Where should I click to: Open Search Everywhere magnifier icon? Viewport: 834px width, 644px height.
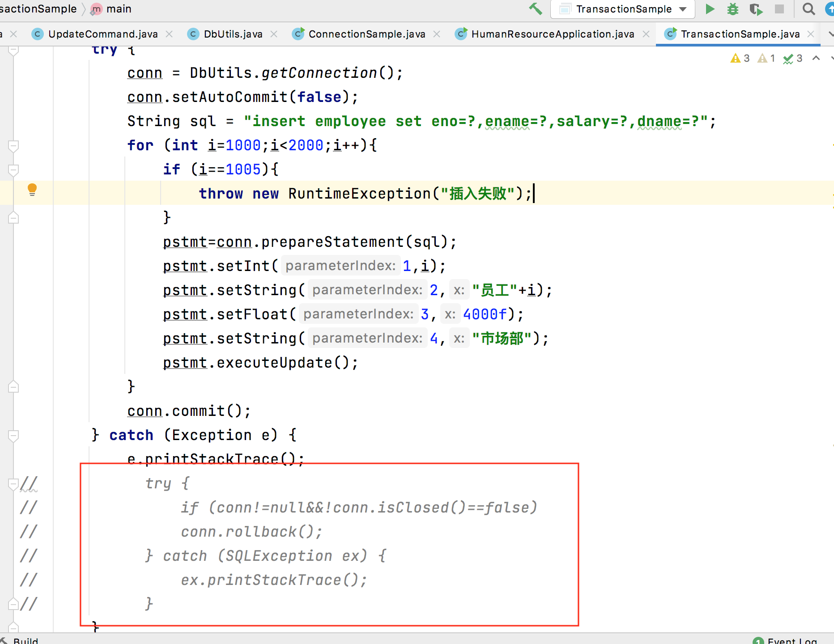pos(808,9)
